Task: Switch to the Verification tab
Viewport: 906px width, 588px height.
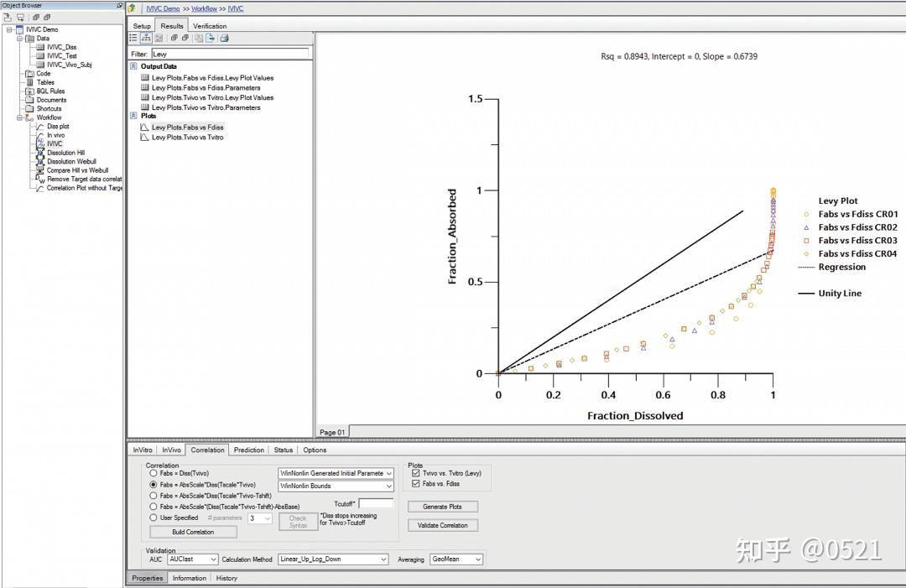Action: tap(210, 26)
